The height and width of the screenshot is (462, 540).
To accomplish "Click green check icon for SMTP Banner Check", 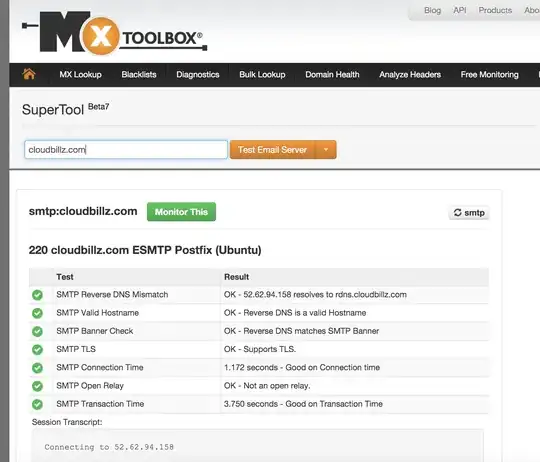I will [x=37, y=331].
